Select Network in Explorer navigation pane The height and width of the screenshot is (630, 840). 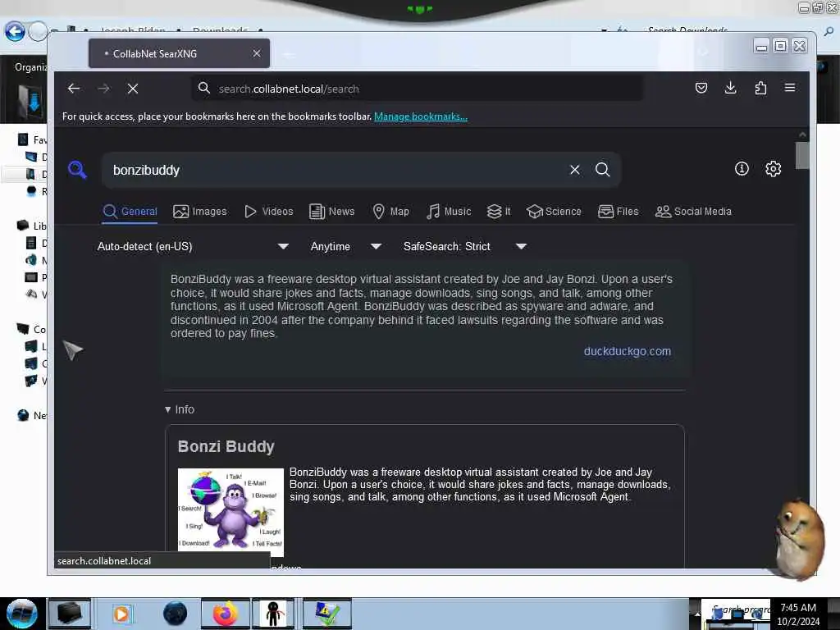coord(32,415)
